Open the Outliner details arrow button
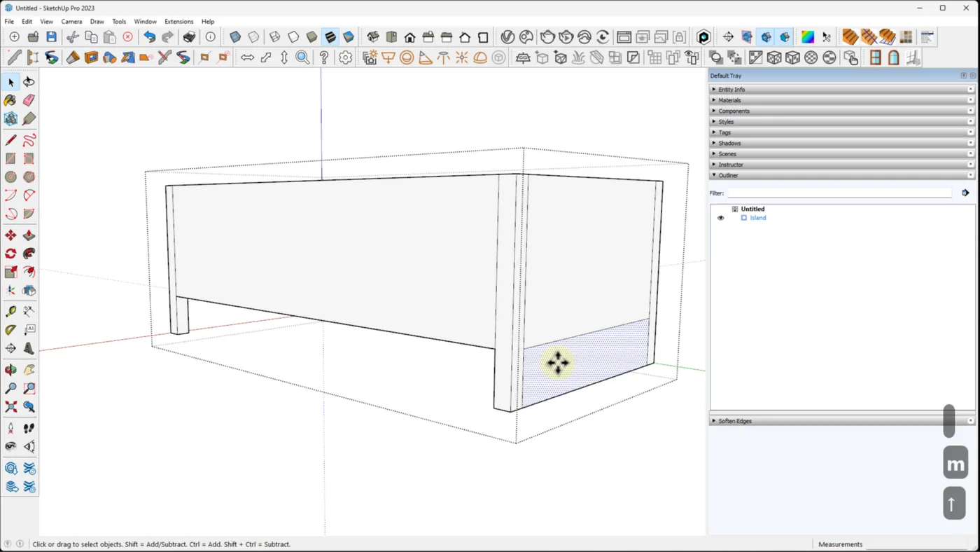This screenshot has height=552, width=980. pyautogui.click(x=965, y=193)
